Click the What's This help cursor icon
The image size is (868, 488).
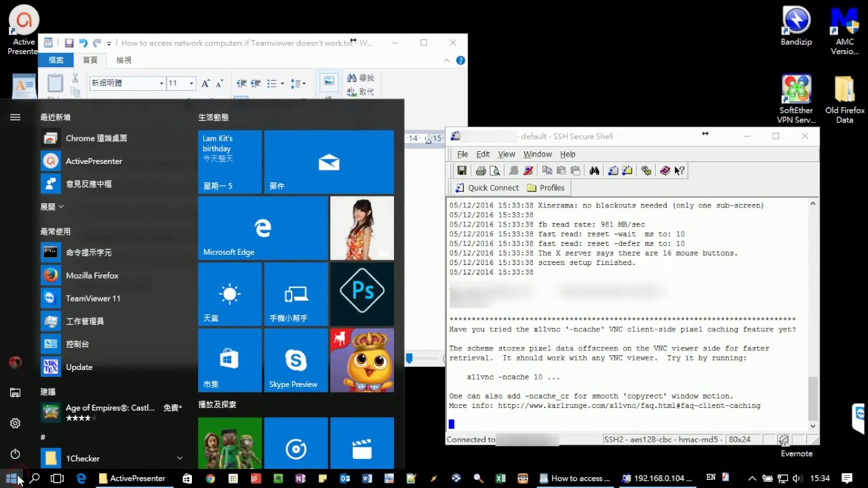coord(679,171)
